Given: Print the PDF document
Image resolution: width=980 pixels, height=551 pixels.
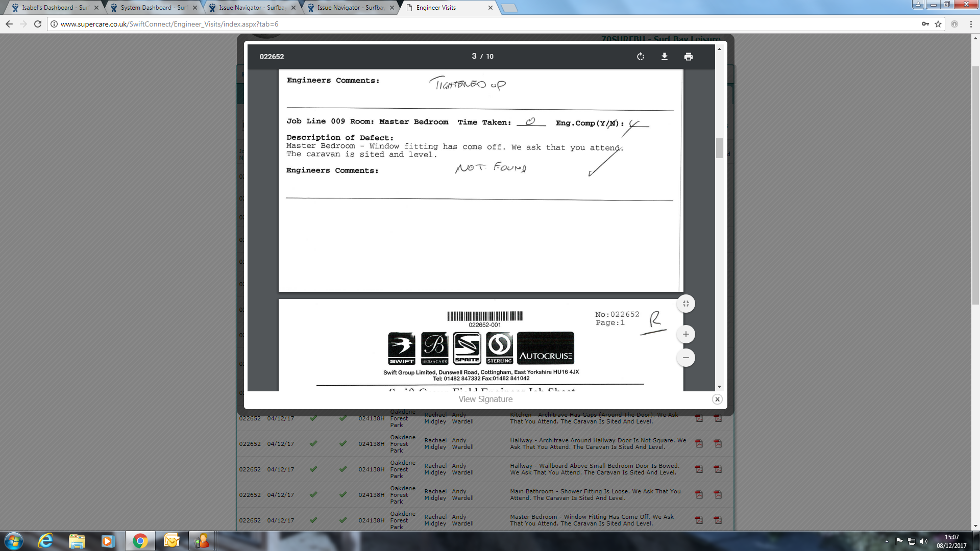Looking at the screenshot, I should tap(688, 57).
